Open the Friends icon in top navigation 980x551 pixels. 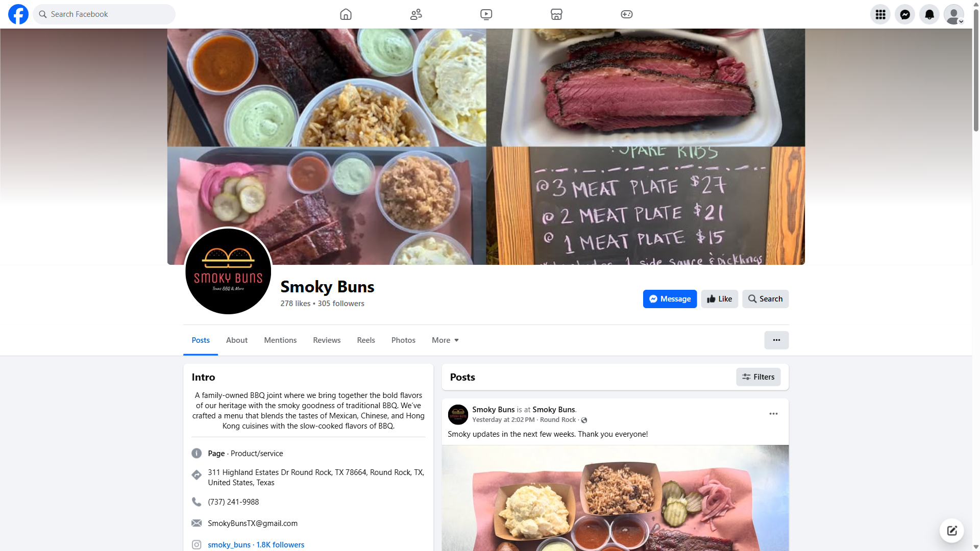point(416,14)
